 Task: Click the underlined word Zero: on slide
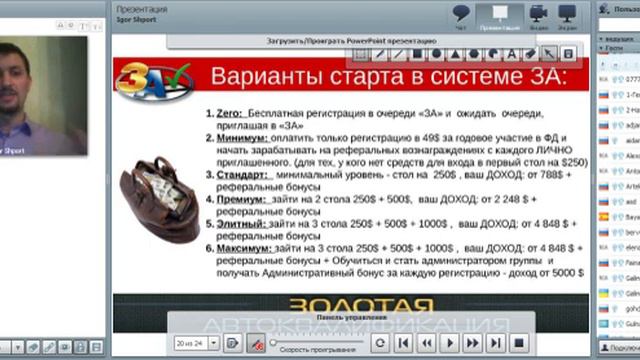click(x=229, y=113)
